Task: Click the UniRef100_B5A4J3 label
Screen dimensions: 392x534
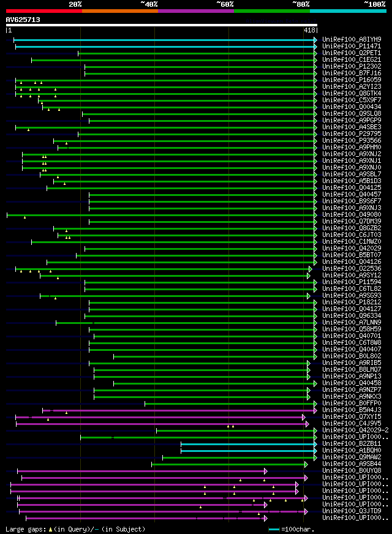Action: click(x=352, y=410)
